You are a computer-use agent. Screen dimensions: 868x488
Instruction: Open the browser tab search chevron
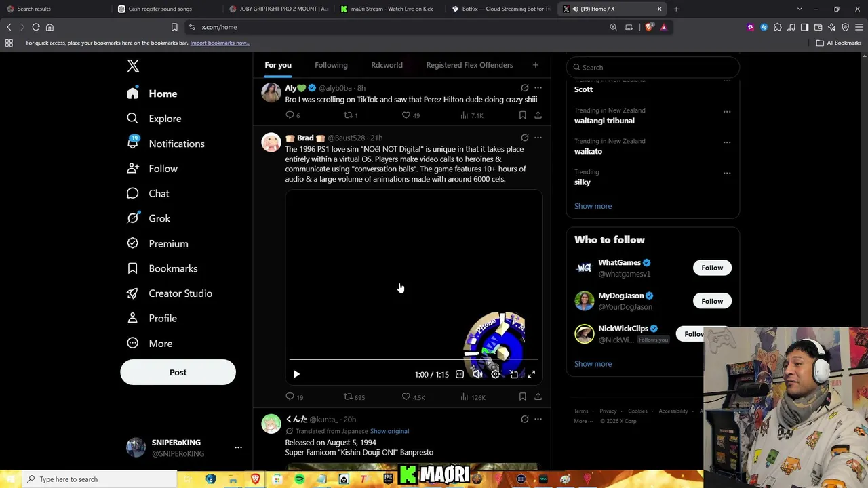tap(800, 9)
